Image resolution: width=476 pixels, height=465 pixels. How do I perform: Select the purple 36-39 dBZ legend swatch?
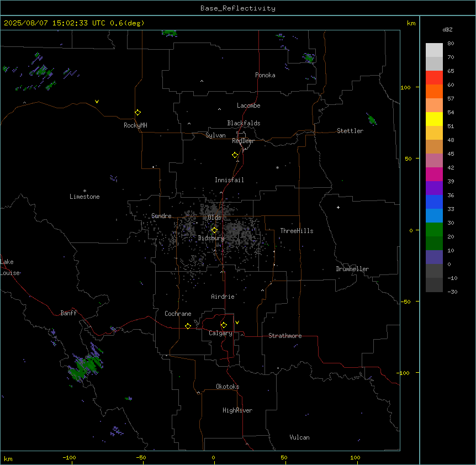(434, 188)
